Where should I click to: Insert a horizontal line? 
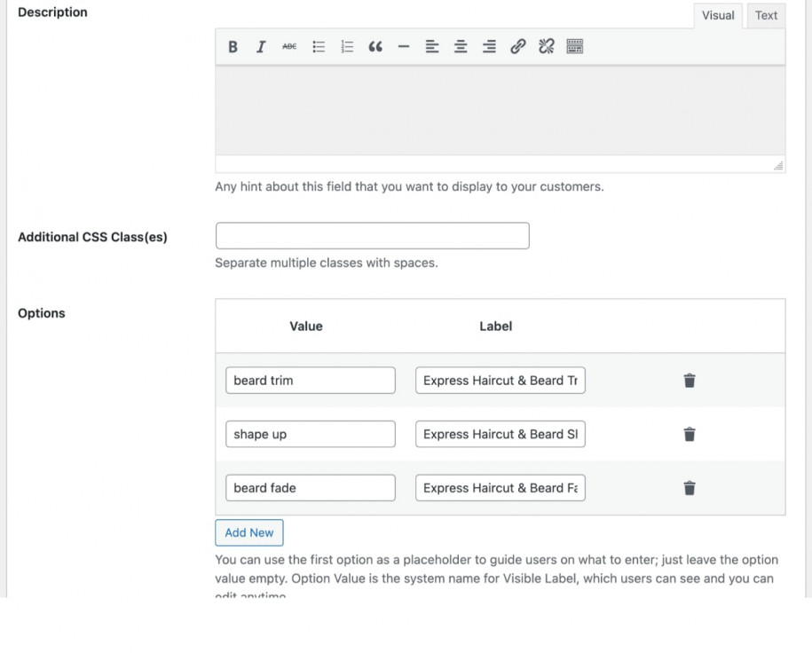[404, 46]
